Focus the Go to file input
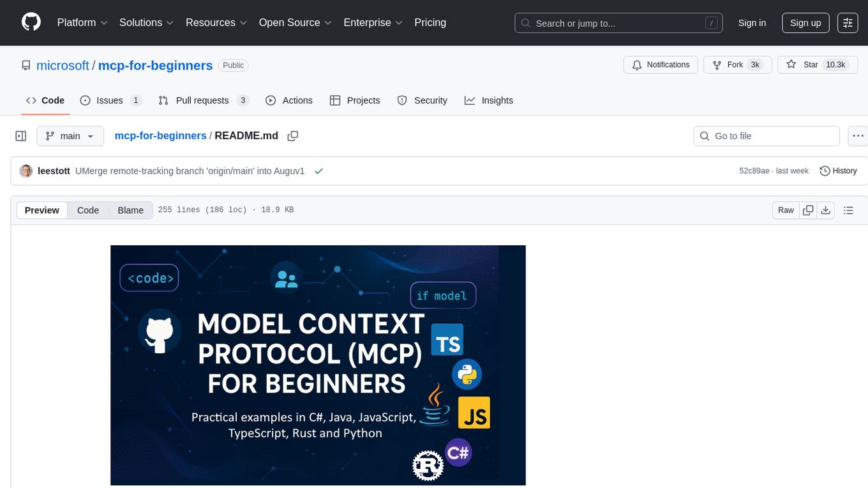This screenshot has width=868, height=488. (x=767, y=136)
